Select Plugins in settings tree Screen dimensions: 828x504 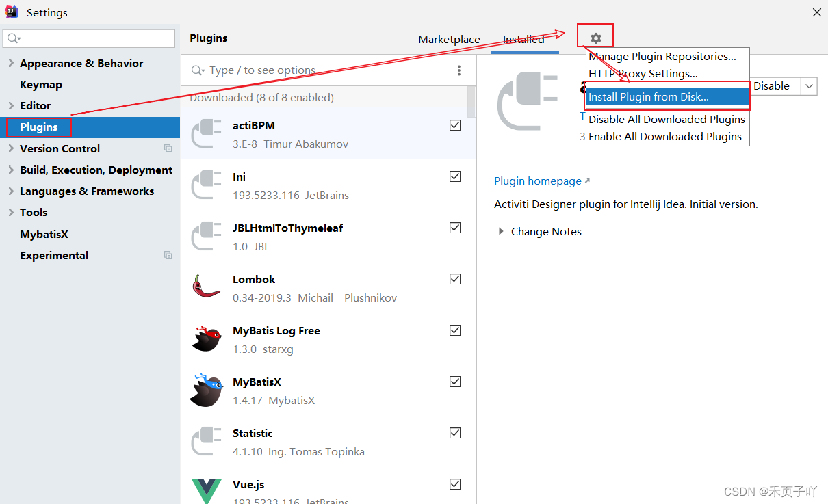pos(39,127)
